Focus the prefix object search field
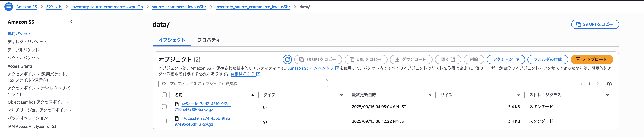Screen dimensions: 644x137 point(243,84)
